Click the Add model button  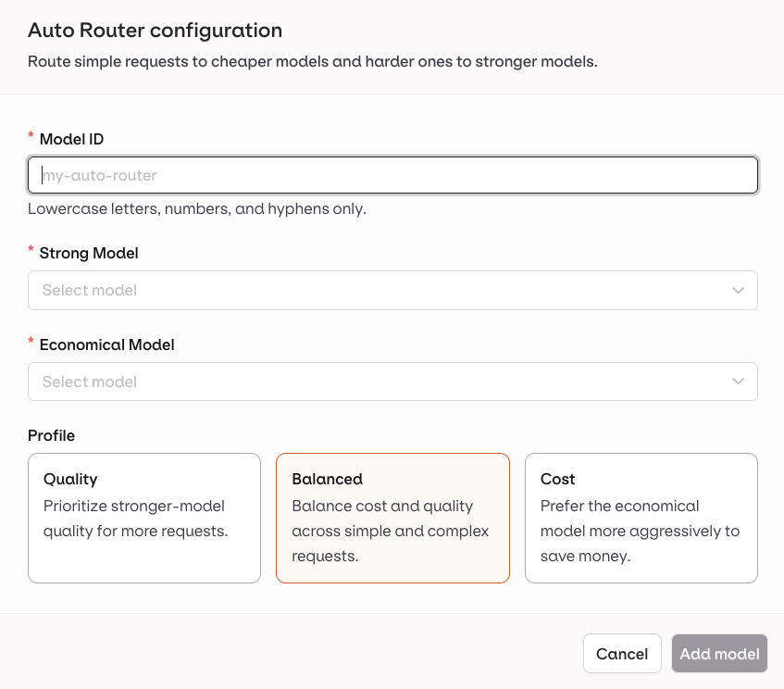(x=719, y=653)
